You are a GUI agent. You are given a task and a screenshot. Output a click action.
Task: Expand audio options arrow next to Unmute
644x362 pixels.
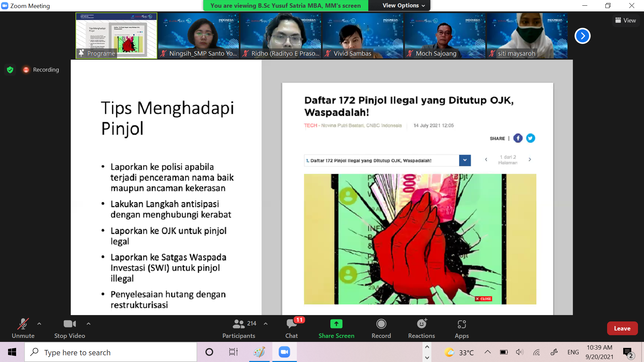coord(39,324)
